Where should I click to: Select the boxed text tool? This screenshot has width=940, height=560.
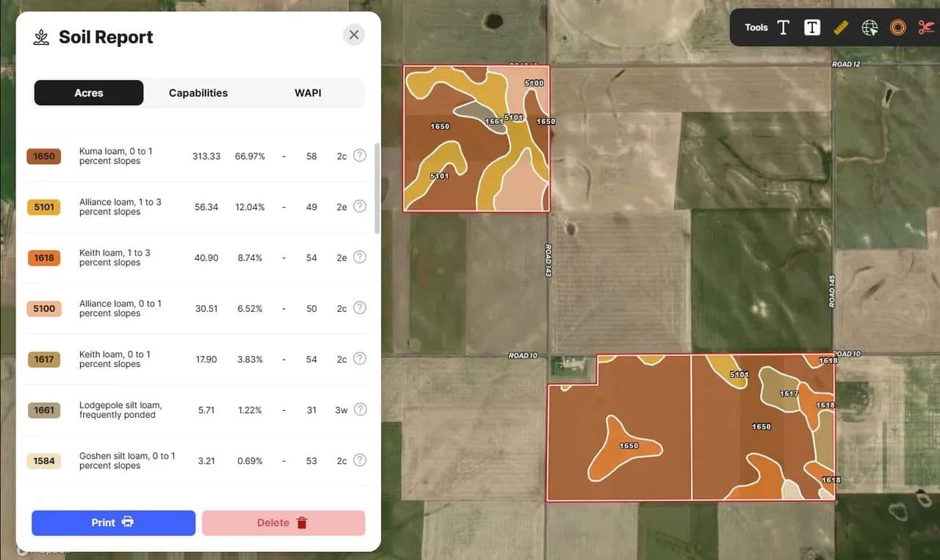(811, 28)
